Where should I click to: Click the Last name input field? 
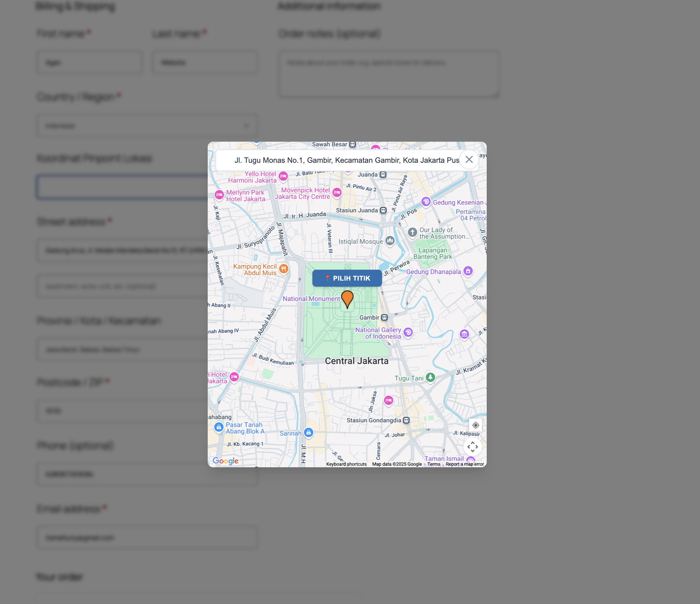[x=205, y=63]
